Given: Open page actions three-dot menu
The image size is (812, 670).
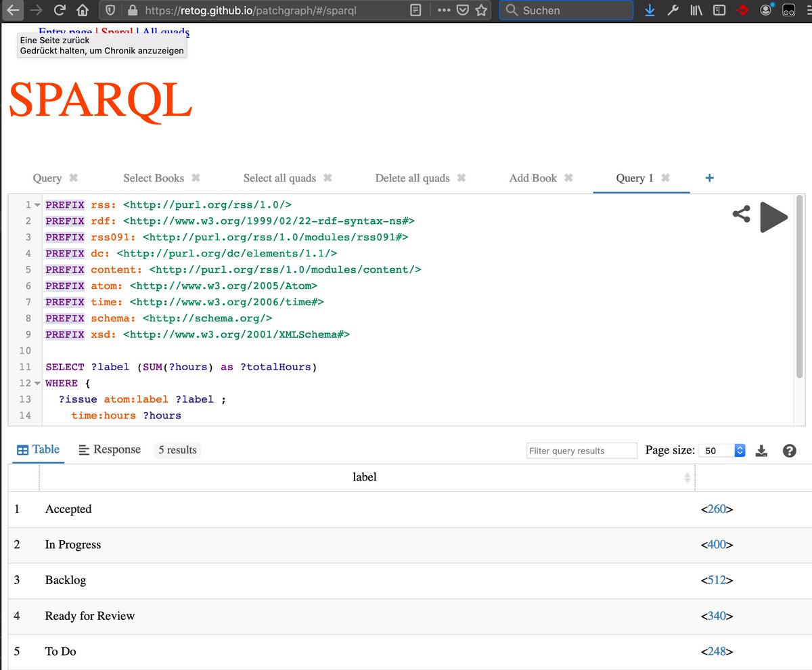Looking at the screenshot, I should [444, 10].
